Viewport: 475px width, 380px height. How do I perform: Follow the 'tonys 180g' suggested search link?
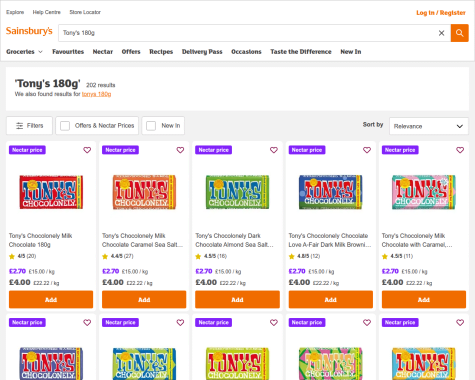96,94
